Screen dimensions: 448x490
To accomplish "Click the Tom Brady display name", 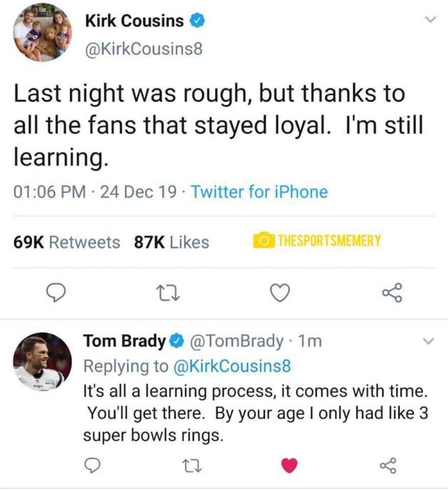I will (124, 341).
